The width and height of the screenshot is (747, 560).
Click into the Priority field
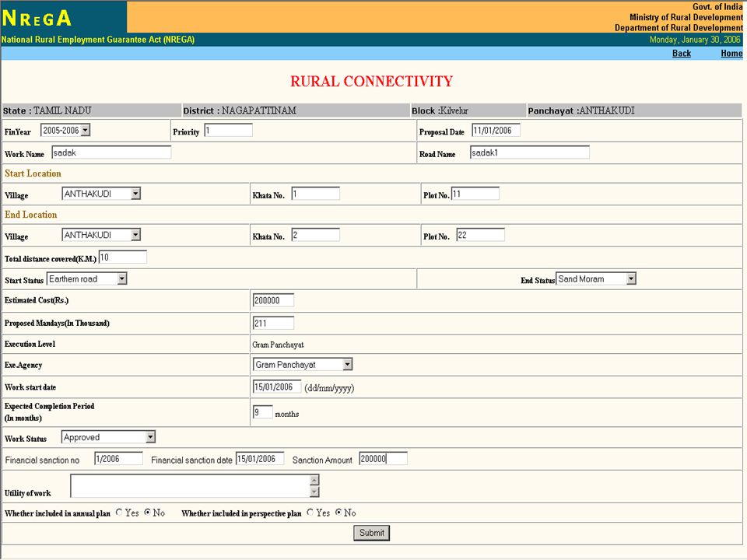(x=229, y=130)
